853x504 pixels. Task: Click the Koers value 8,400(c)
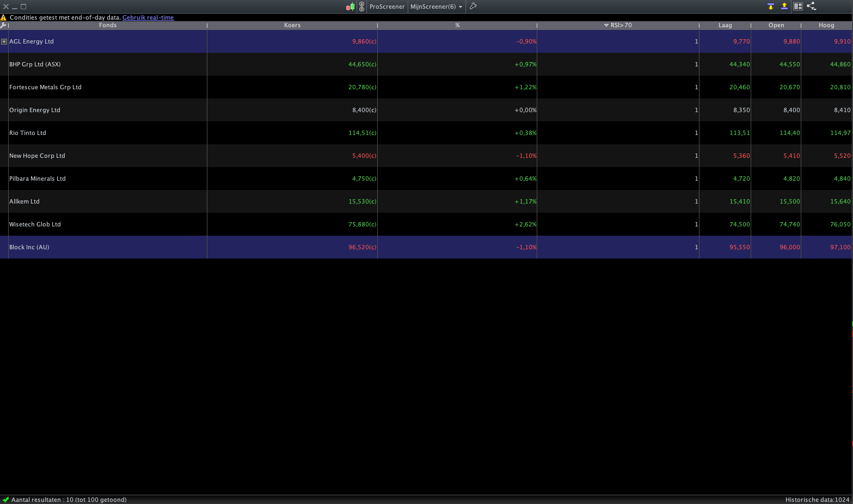(364, 110)
